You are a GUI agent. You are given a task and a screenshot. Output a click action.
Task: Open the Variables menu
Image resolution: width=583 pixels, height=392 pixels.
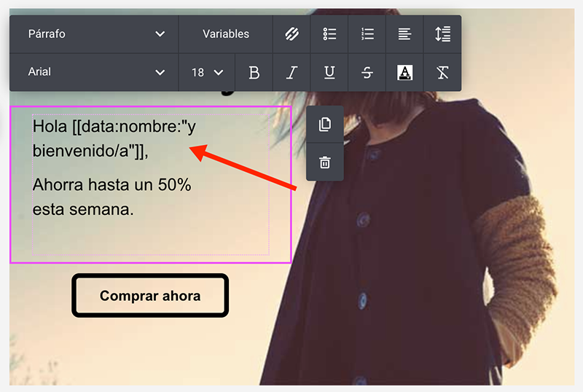226,34
